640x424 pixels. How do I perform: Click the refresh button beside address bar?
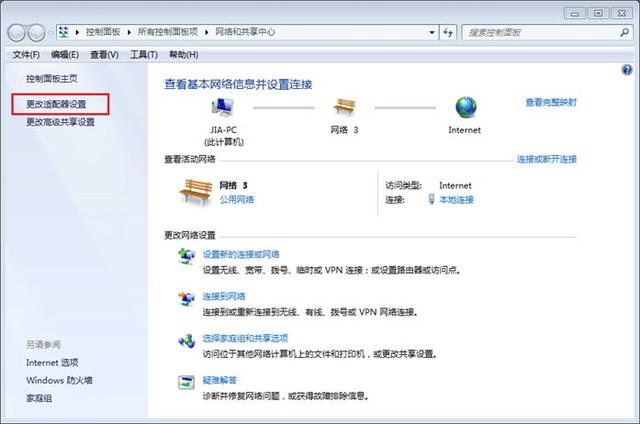click(448, 32)
